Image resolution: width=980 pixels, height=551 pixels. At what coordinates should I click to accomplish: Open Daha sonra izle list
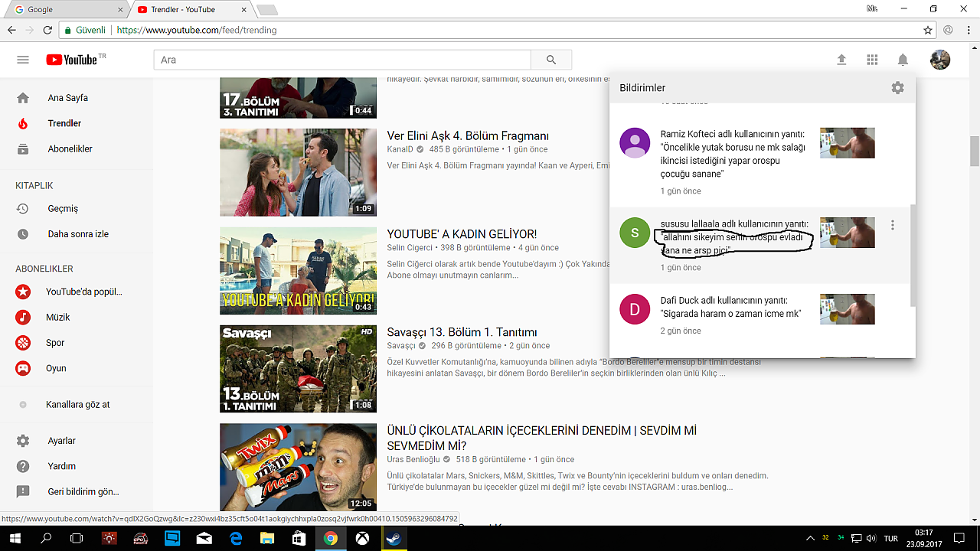77,234
